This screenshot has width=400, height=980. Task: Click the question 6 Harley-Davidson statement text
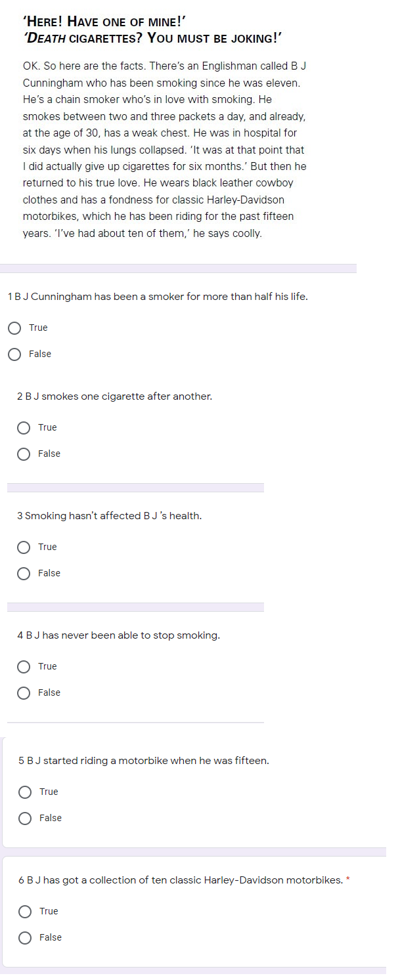[181, 880]
